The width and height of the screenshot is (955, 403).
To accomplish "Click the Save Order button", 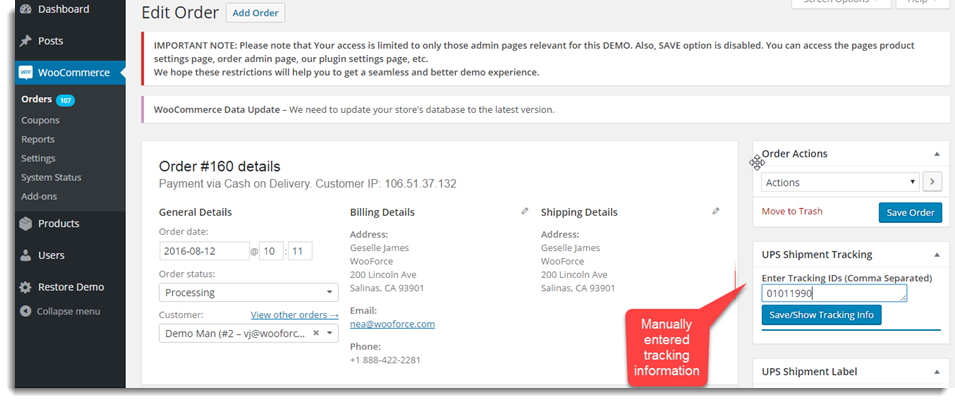I will (x=910, y=212).
